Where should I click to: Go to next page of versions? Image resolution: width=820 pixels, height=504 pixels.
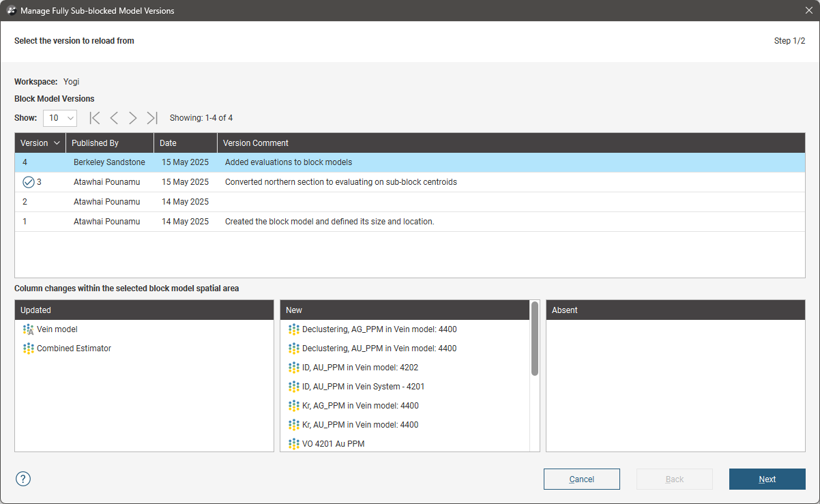point(133,118)
